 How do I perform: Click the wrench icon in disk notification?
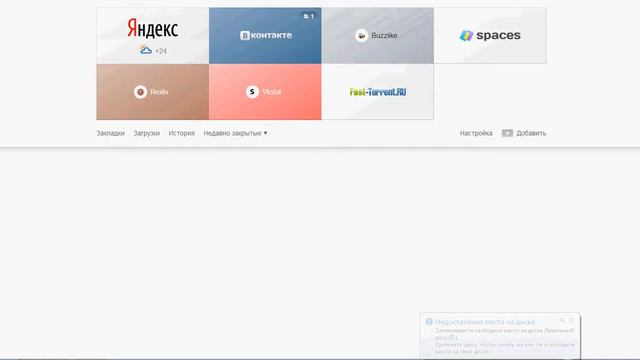tap(562, 320)
